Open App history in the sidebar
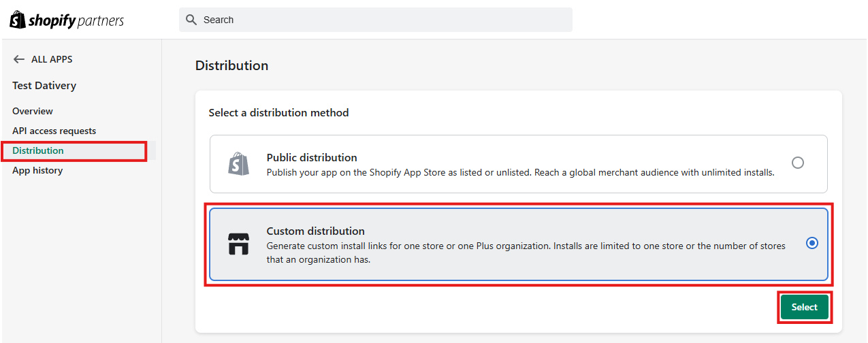 [37, 170]
